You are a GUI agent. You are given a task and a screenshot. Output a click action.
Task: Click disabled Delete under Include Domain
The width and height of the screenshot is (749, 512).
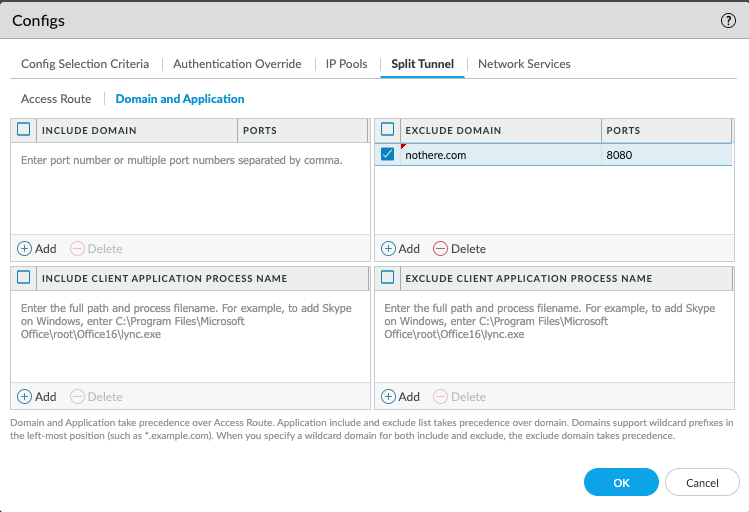click(96, 249)
